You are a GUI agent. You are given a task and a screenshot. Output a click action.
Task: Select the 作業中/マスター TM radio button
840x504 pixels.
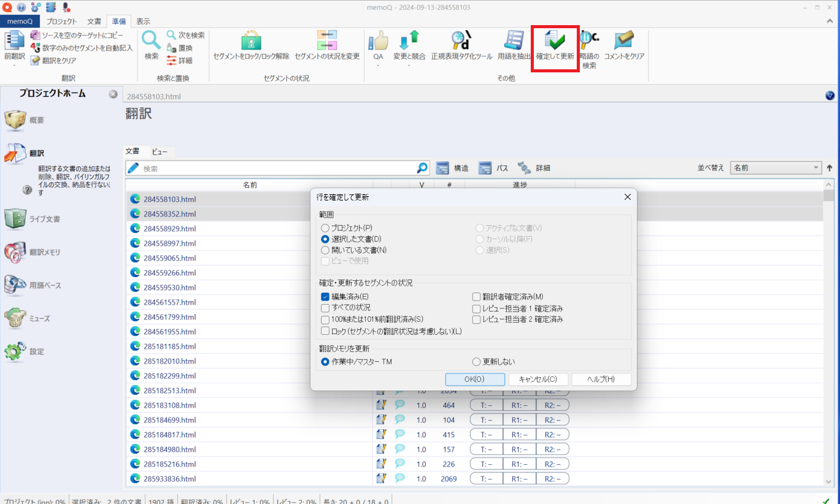click(x=325, y=362)
